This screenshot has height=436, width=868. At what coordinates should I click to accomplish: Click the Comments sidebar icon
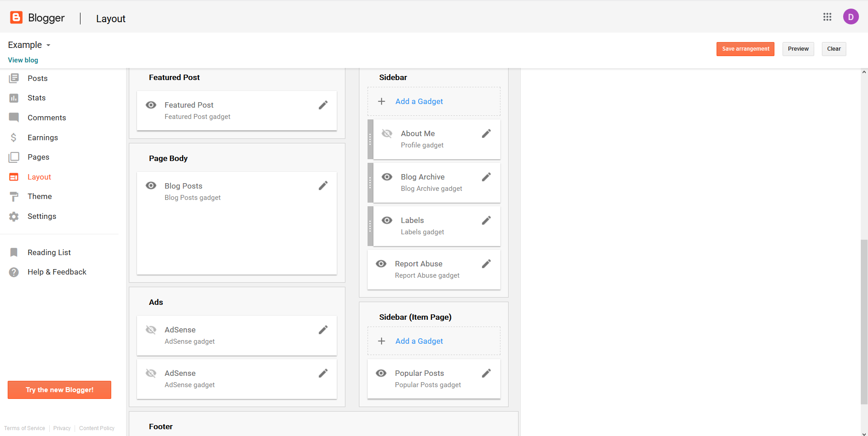(x=14, y=118)
